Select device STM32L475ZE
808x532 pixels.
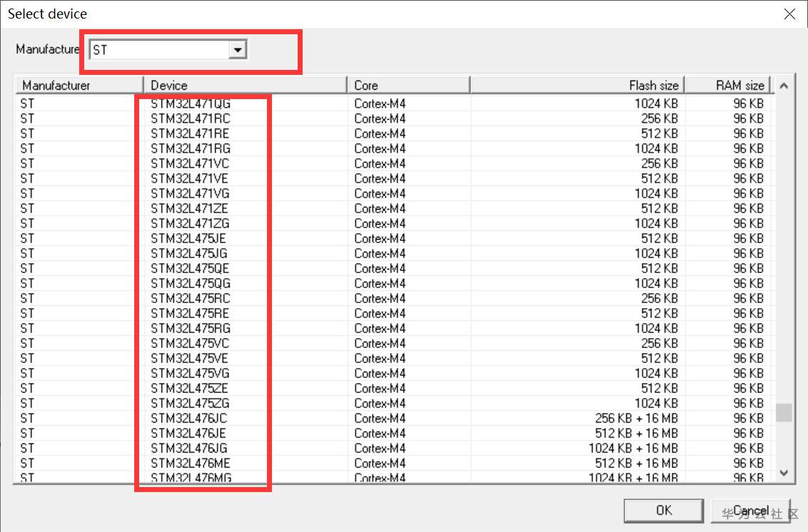[x=190, y=387]
